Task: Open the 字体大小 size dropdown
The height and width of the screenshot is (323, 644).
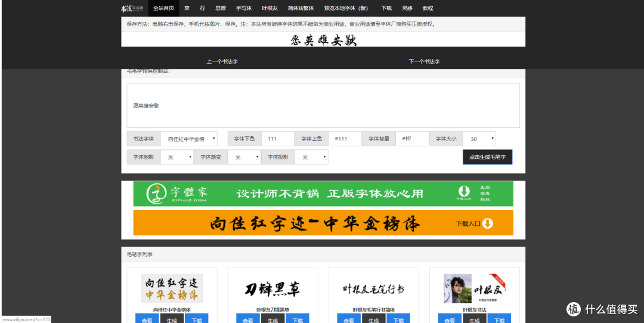Action: [479, 139]
